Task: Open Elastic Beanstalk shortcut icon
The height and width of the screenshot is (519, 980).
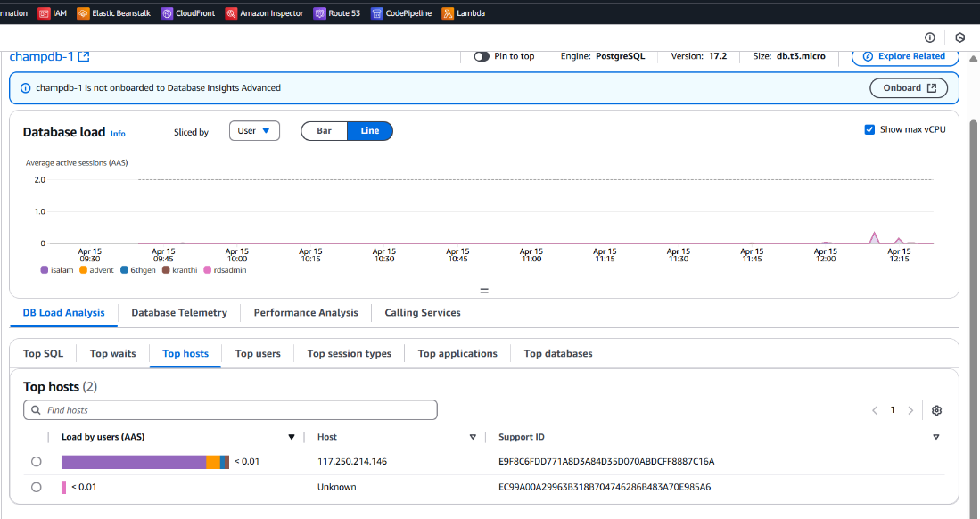Action: coord(83,13)
